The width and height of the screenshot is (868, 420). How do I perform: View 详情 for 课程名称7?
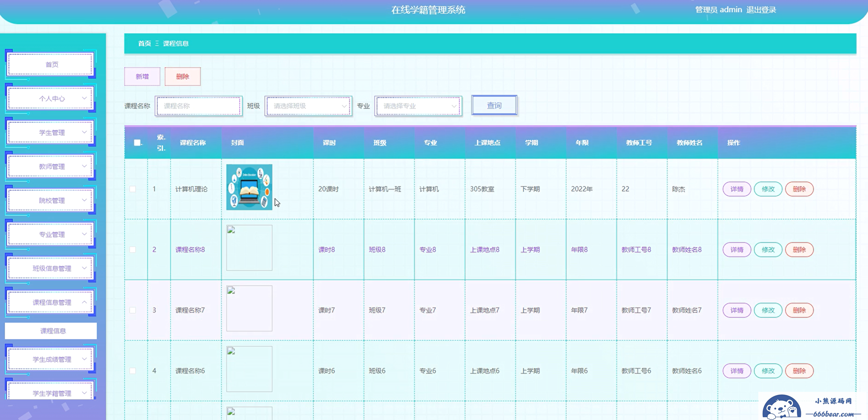[737, 310]
